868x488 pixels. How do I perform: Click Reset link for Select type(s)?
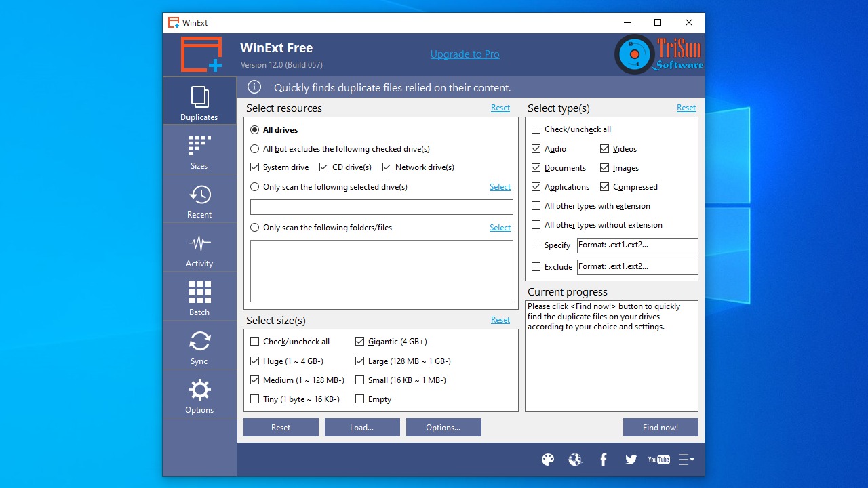coord(686,108)
